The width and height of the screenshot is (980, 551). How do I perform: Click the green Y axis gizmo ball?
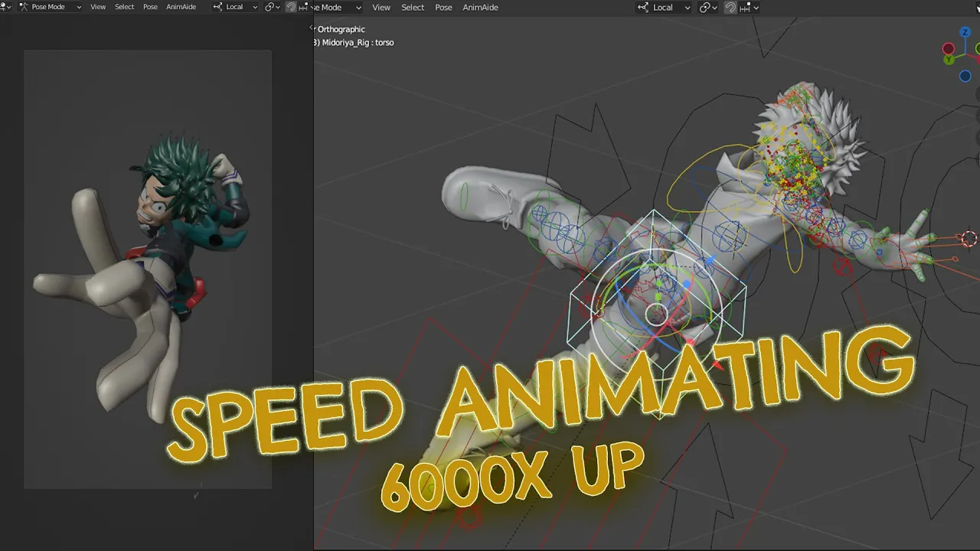pyautogui.click(x=949, y=59)
